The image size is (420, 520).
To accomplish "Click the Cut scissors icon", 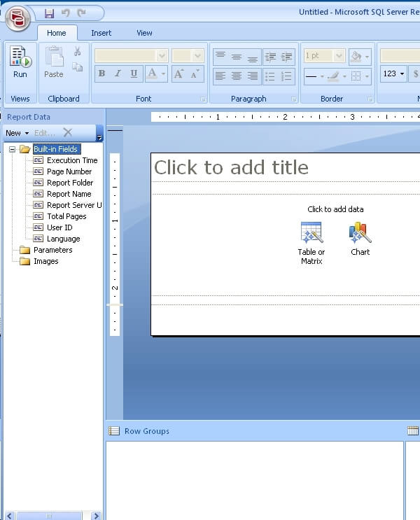I will (77, 51).
